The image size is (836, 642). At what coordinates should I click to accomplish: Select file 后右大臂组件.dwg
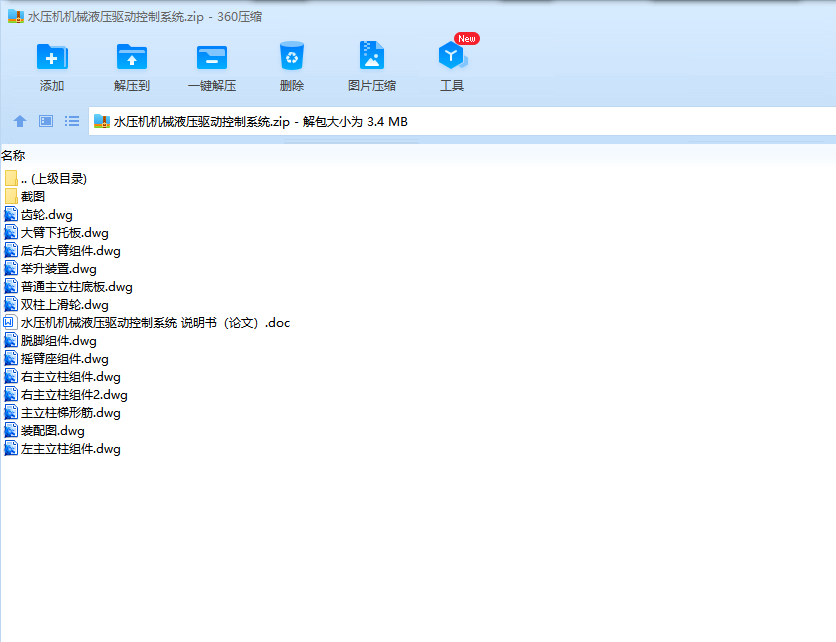(x=62, y=251)
